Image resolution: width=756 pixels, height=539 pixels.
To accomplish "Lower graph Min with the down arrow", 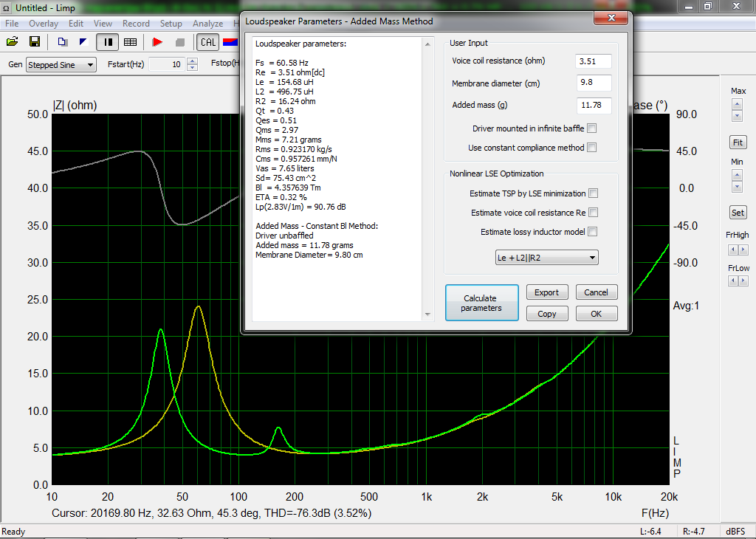I will point(737,187).
